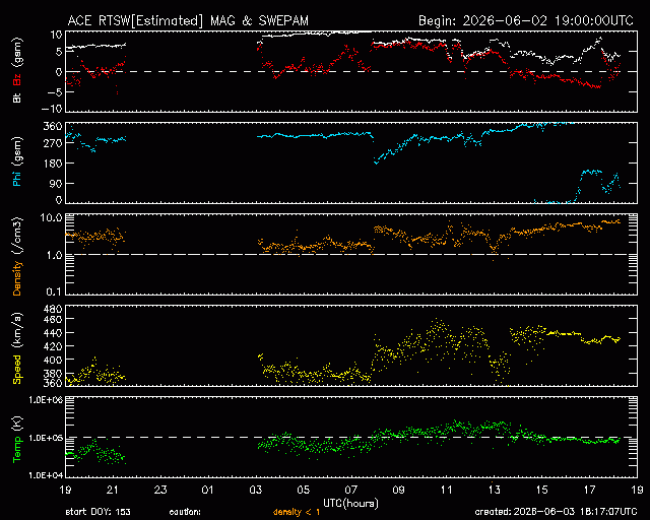650x520 pixels.
Task: Click the "1.0E+04" tick on the Temp axis
Action: [46, 475]
